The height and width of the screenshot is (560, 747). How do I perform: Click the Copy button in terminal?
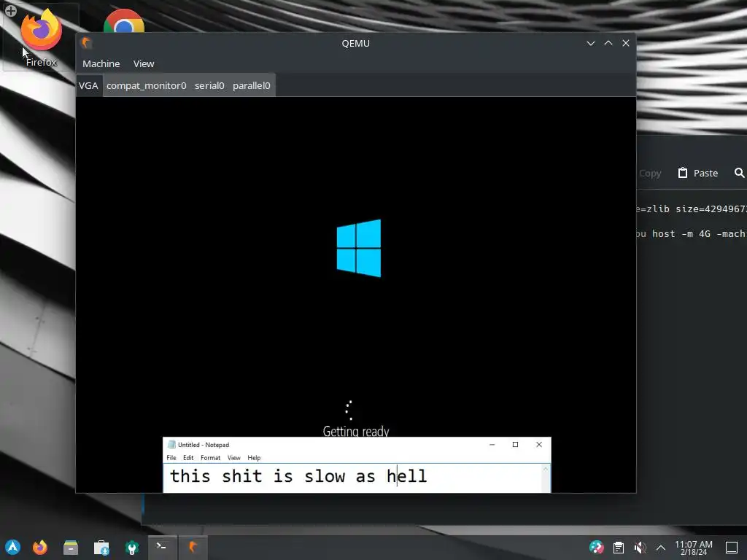[650, 174]
